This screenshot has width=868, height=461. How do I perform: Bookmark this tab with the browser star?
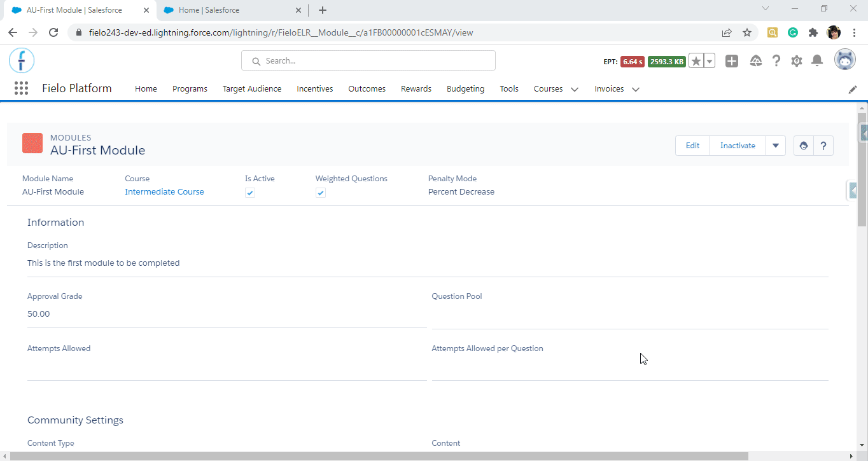click(747, 32)
